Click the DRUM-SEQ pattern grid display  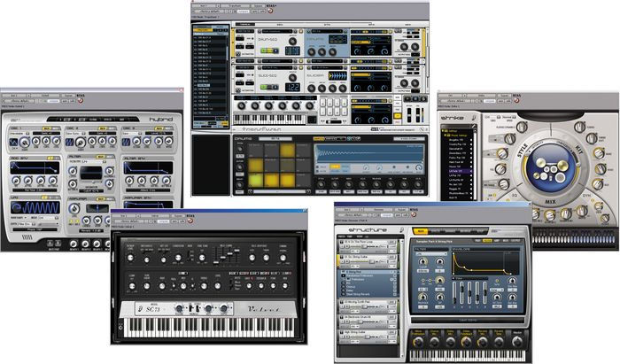point(292,51)
